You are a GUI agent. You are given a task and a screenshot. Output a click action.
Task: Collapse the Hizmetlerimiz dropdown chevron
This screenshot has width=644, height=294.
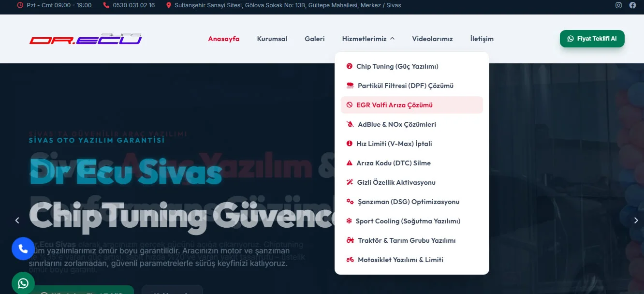(x=392, y=39)
